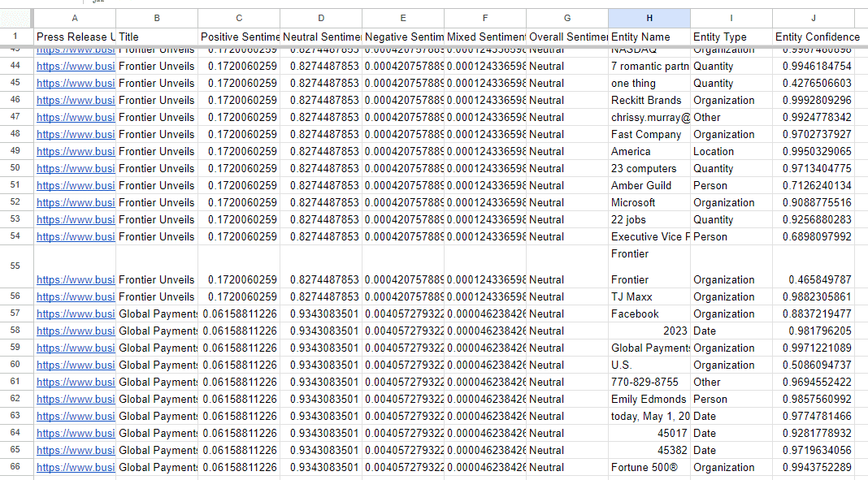
Task: Select the 'Person' type cell for Emily Edmonds
Action: point(731,400)
